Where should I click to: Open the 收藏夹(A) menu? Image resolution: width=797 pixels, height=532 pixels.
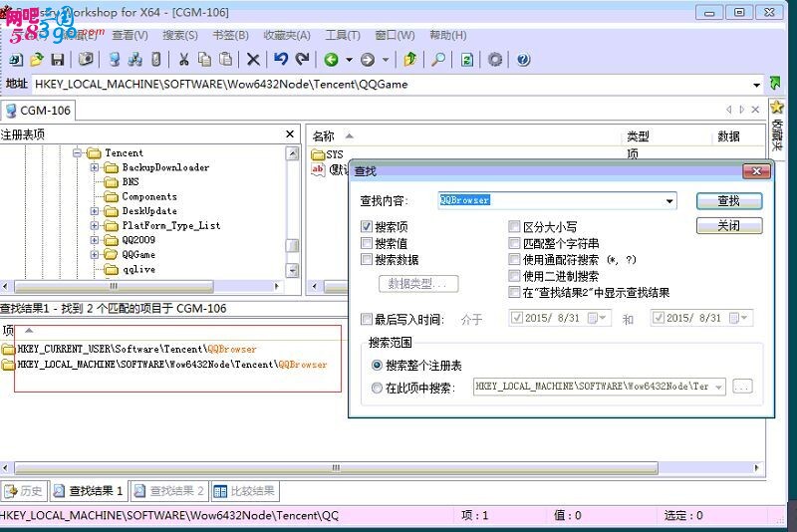(x=287, y=35)
